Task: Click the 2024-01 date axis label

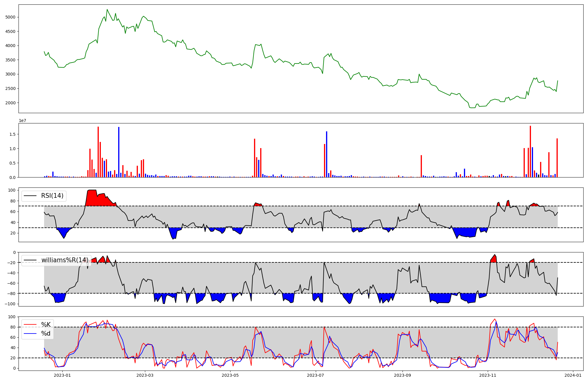Action: pyautogui.click(x=573, y=375)
